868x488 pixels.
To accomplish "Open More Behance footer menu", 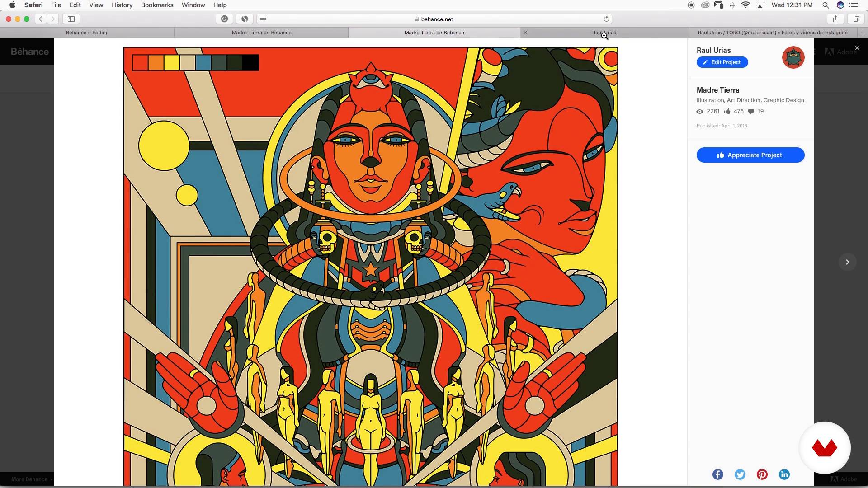I will click(x=31, y=479).
